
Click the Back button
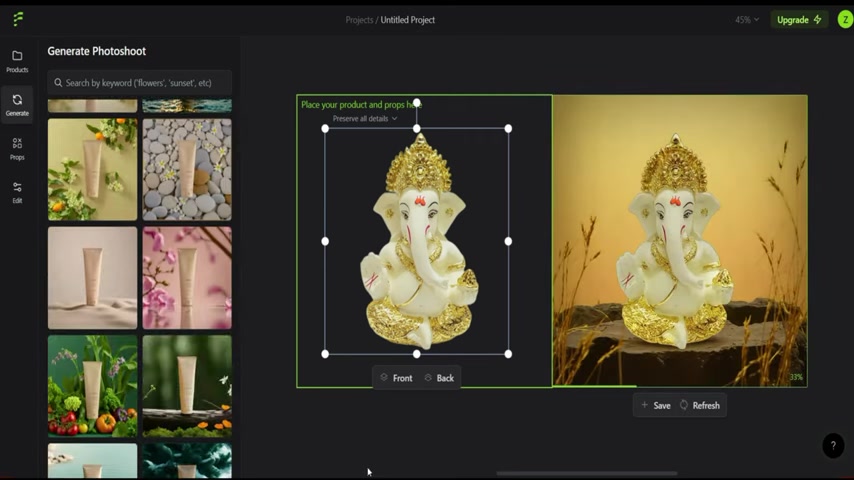point(439,378)
